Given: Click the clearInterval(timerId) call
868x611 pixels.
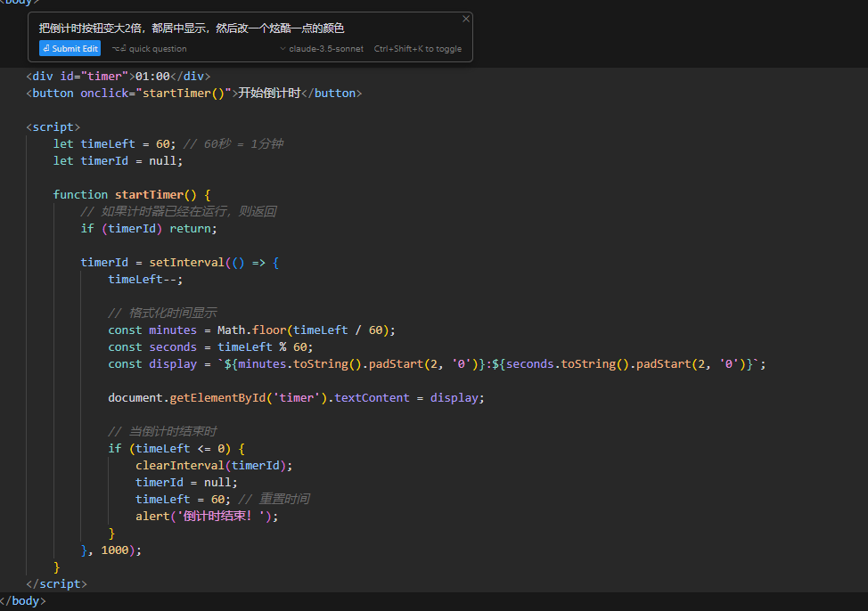Looking at the screenshot, I should tap(214, 466).
